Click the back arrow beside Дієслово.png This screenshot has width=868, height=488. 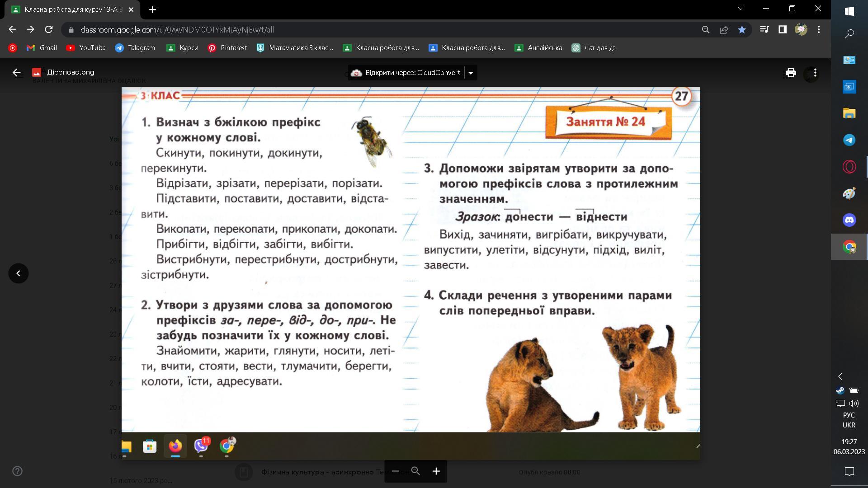tap(17, 72)
